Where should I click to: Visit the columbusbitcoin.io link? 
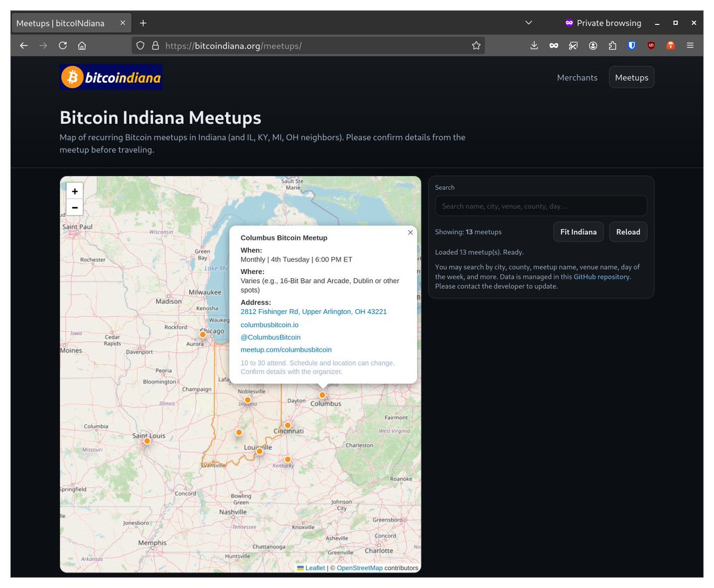270,325
